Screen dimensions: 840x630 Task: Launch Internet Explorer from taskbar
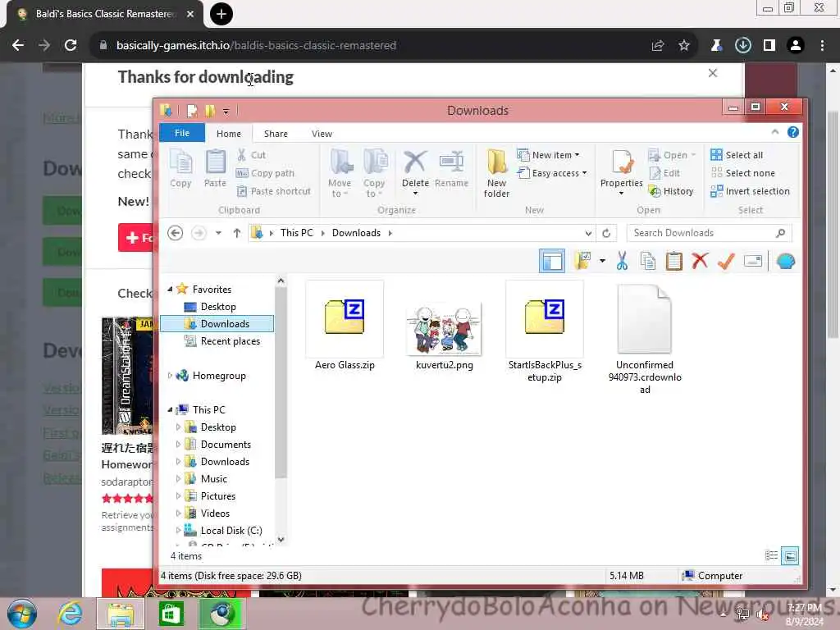click(x=71, y=614)
